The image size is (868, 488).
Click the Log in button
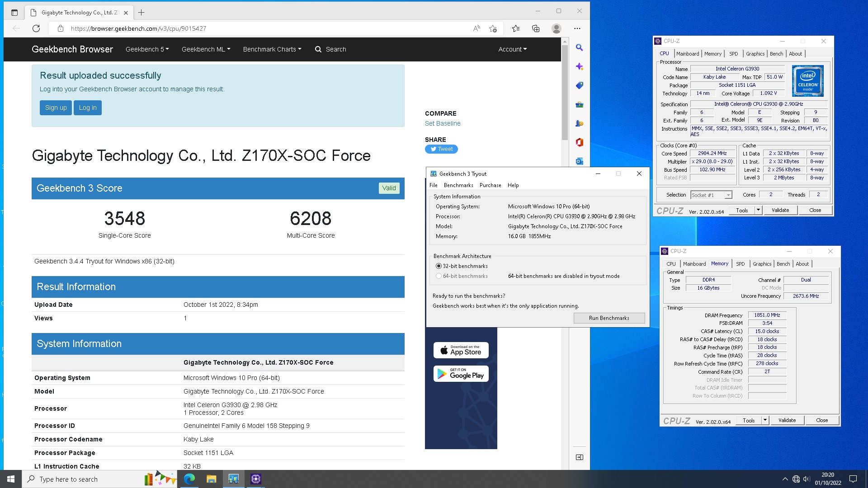point(88,108)
